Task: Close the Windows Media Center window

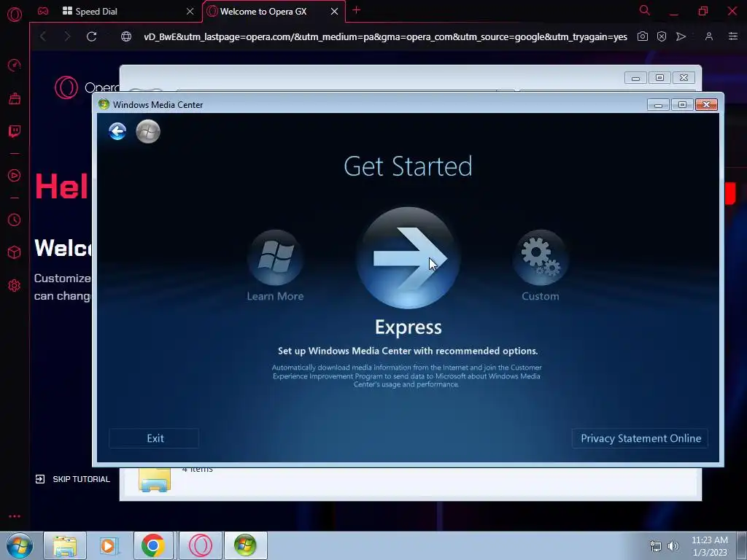Action: (x=706, y=105)
